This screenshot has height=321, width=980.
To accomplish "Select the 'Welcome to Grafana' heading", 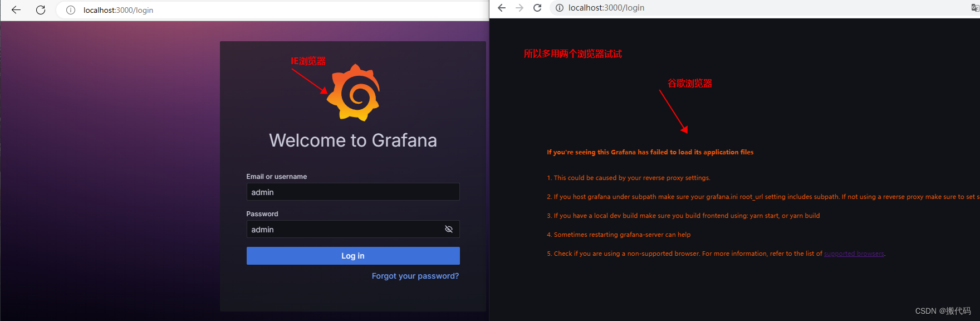I will 353,140.
